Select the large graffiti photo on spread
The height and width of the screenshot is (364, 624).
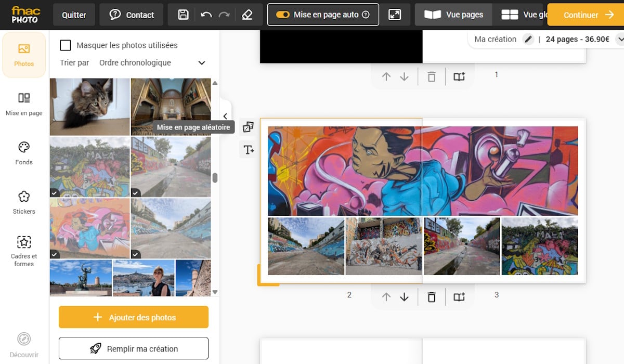[x=423, y=171]
